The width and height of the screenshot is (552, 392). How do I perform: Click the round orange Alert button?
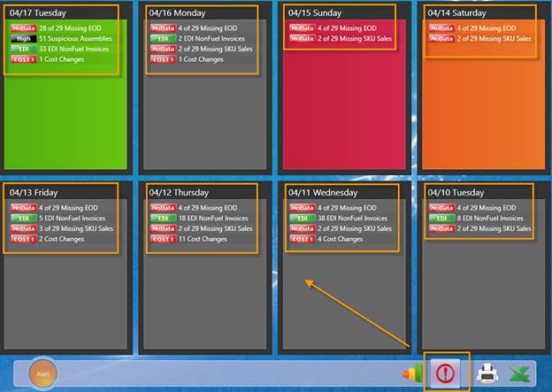pyautogui.click(x=42, y=373)
